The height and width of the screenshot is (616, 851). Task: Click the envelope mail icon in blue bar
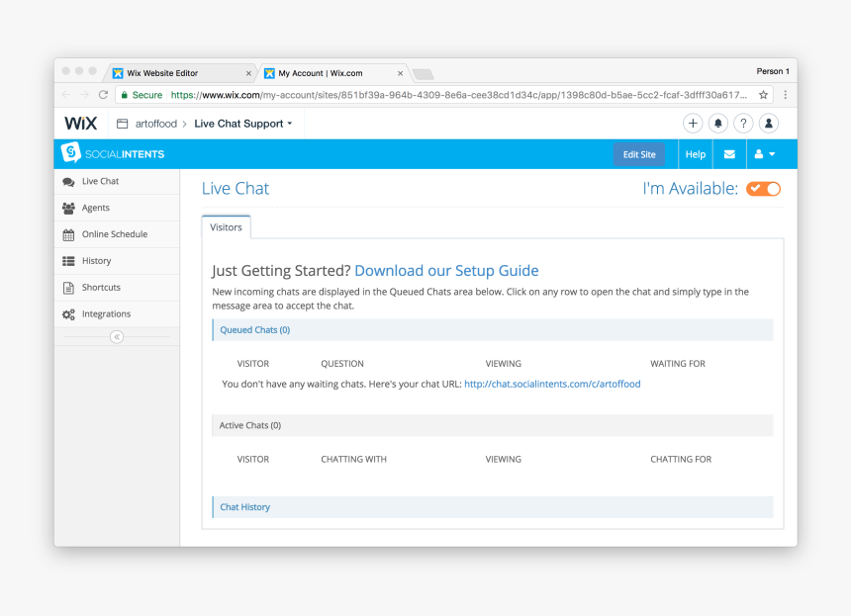(729, 154)
